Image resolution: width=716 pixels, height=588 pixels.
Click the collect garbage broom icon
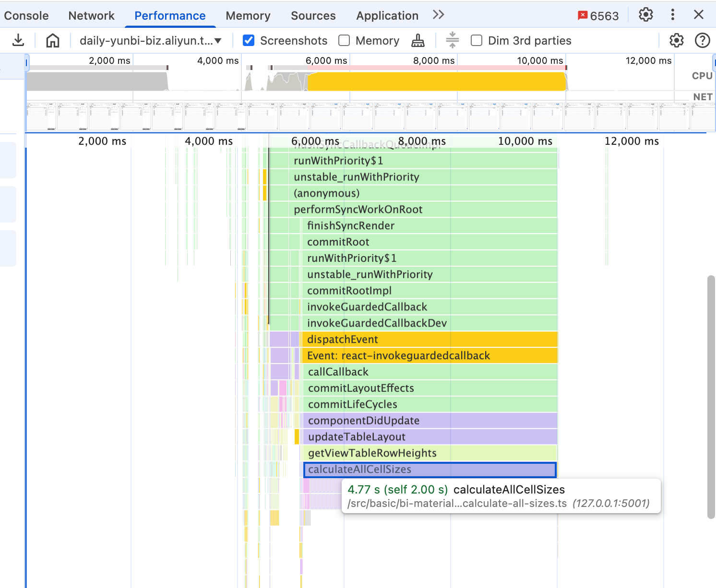418,41
